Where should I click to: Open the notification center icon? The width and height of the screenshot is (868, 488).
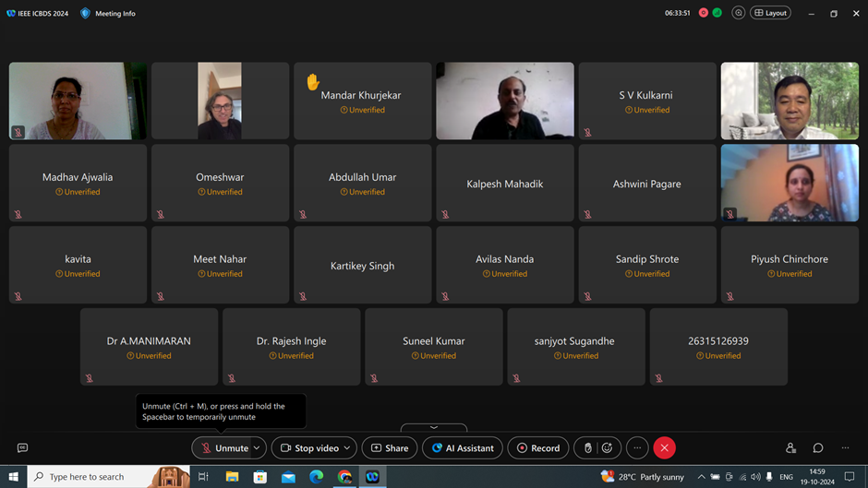pyautogui.click(x=850, y=476)
